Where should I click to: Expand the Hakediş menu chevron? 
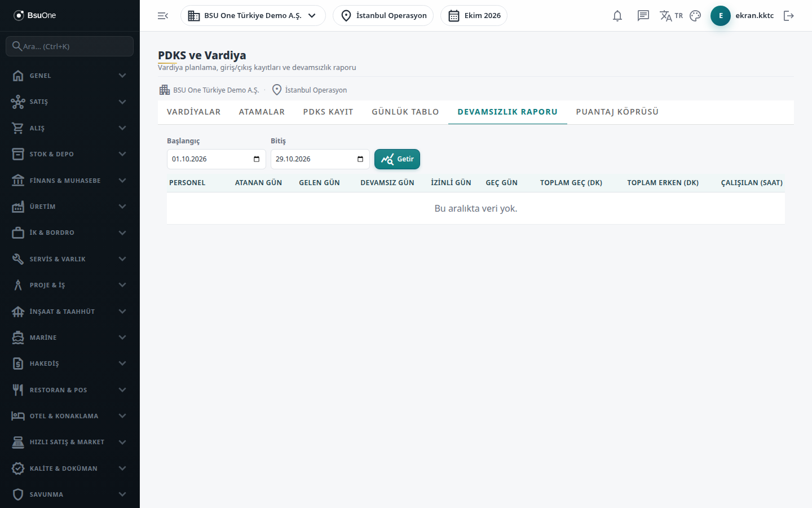pos(122,364)
